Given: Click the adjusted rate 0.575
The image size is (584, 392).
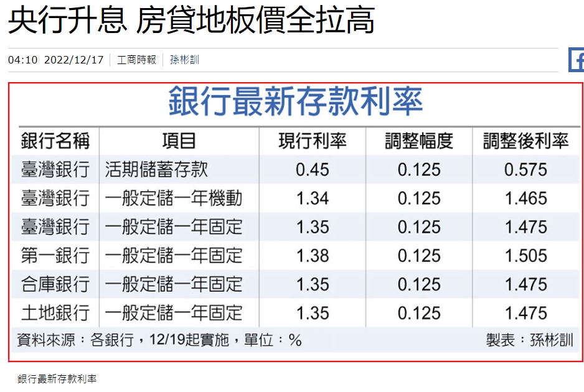Looking at the screenshot, I should tap(526, 170).
